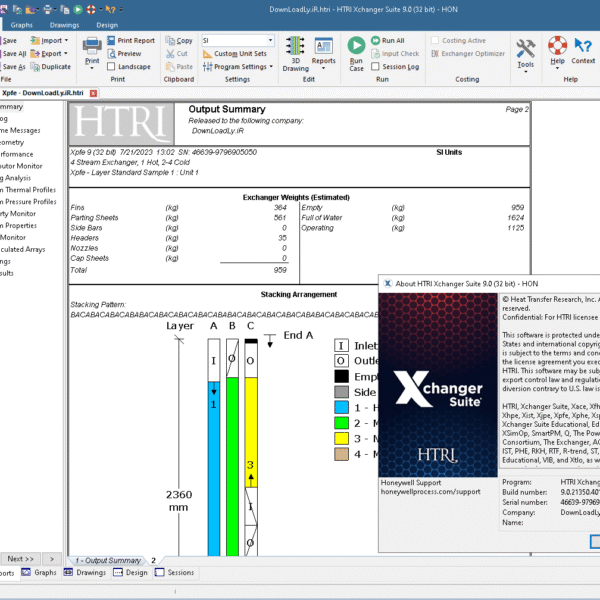Viewport: 600px width, 600px height.
Task: Open the Drawings bottom tab
Action: pyautogui.click(x=85, y=572)
